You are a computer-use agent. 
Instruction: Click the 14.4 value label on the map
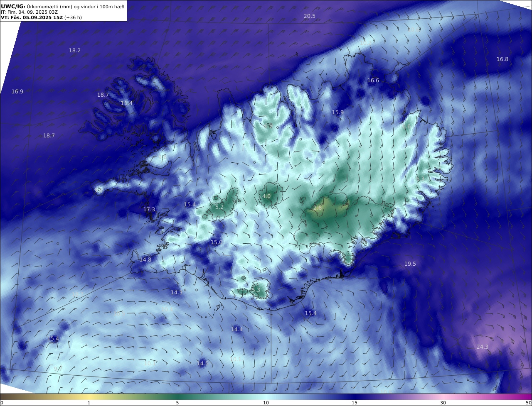point(237,329)
